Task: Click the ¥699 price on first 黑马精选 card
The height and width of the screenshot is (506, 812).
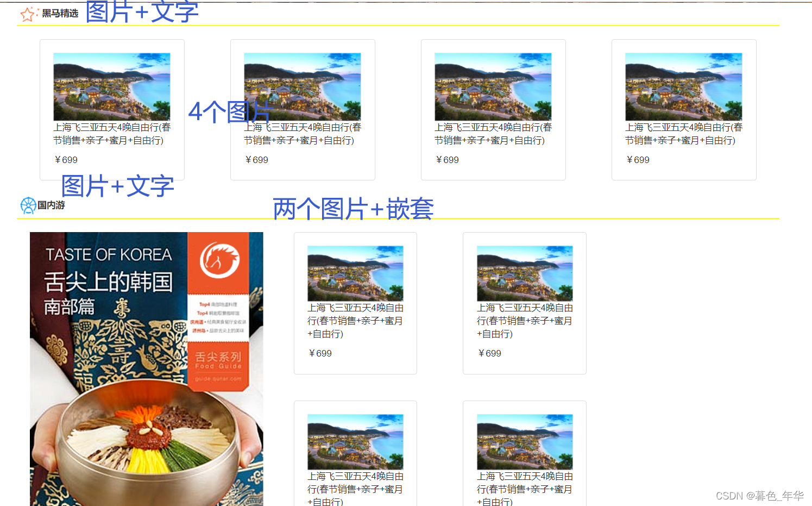Action: point(66,160)
